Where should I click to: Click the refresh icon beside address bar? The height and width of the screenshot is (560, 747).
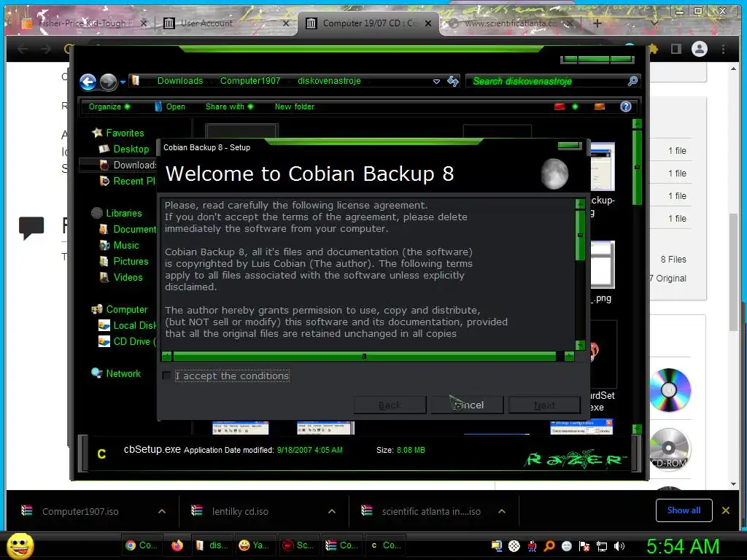pos(452,82)
